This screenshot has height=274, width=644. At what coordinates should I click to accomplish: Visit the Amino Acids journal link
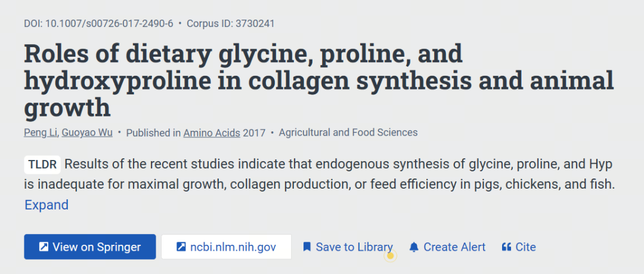tap(212, 133)
